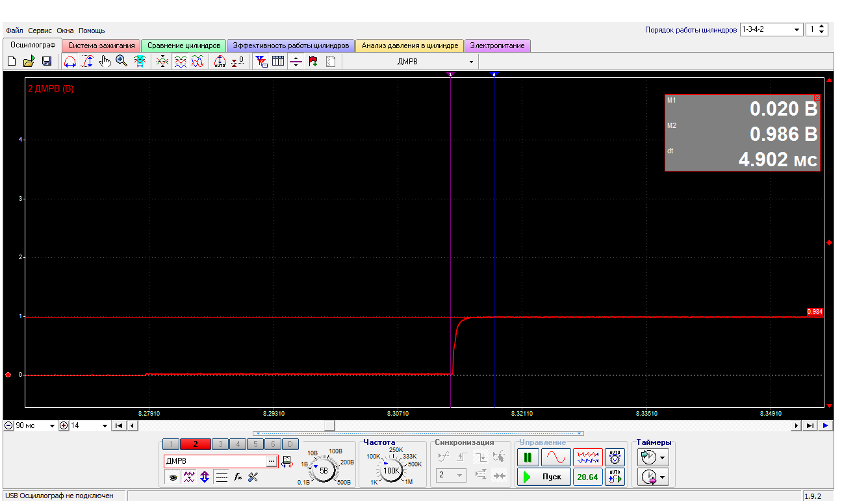Close the M1/M2 measurement readout panel
The width and height of the screenshot is (842, 504).
(817, 97)
